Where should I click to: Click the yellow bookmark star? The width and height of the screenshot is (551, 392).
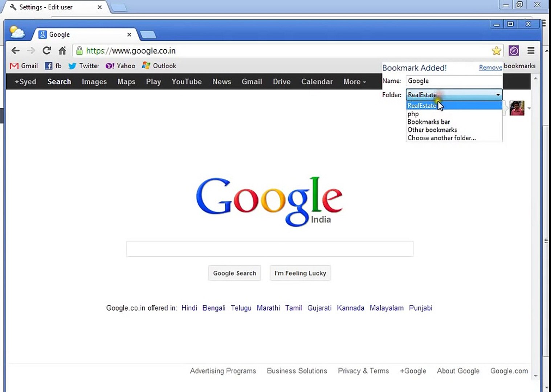497,51
